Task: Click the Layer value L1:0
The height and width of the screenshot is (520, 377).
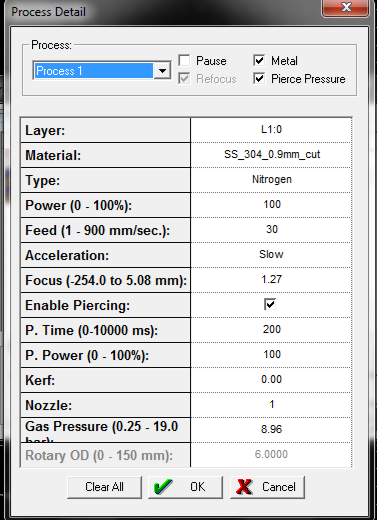Action: pos(271,130)
